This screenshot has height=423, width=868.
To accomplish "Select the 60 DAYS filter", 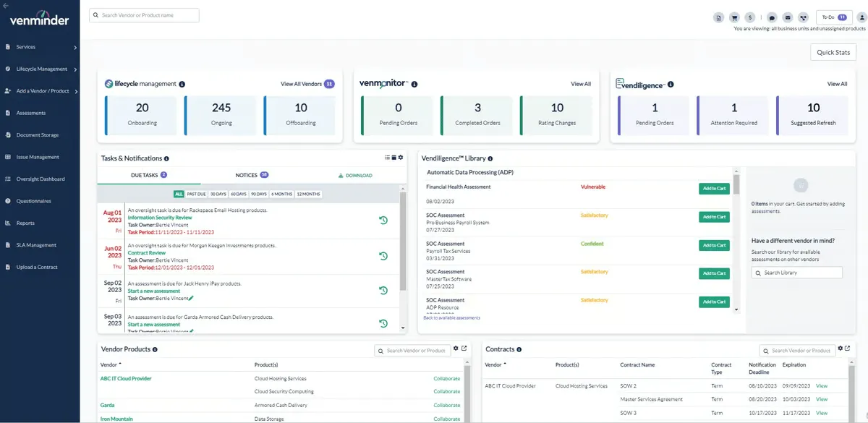I will [x=239, y=194].
